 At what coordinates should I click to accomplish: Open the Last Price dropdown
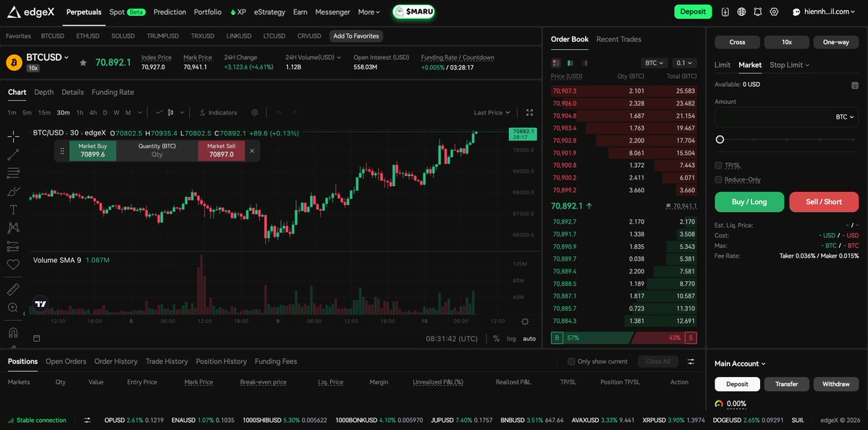tap(492, 112)
